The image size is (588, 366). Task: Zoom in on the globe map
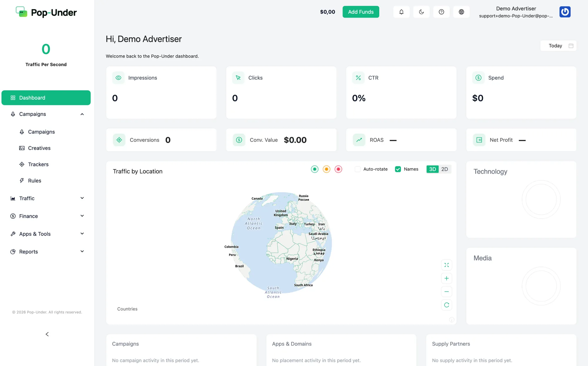coord(447,278)
